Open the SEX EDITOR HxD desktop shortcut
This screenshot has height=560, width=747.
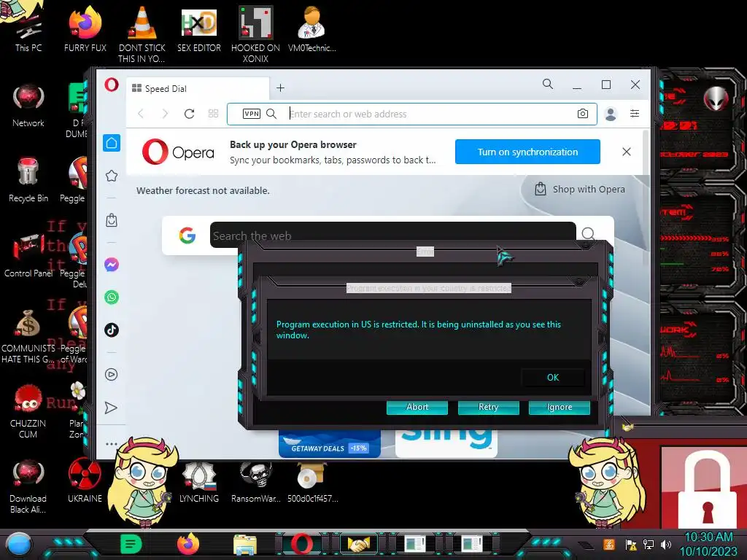(x=198, y=29)
